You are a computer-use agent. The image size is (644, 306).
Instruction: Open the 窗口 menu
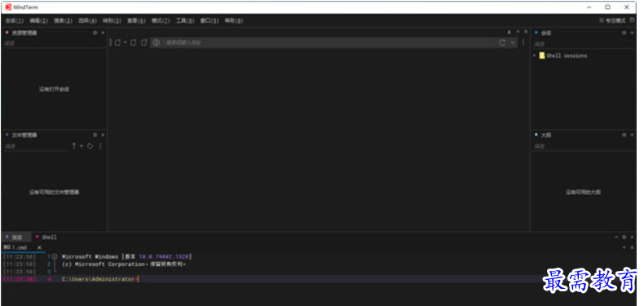210,20
